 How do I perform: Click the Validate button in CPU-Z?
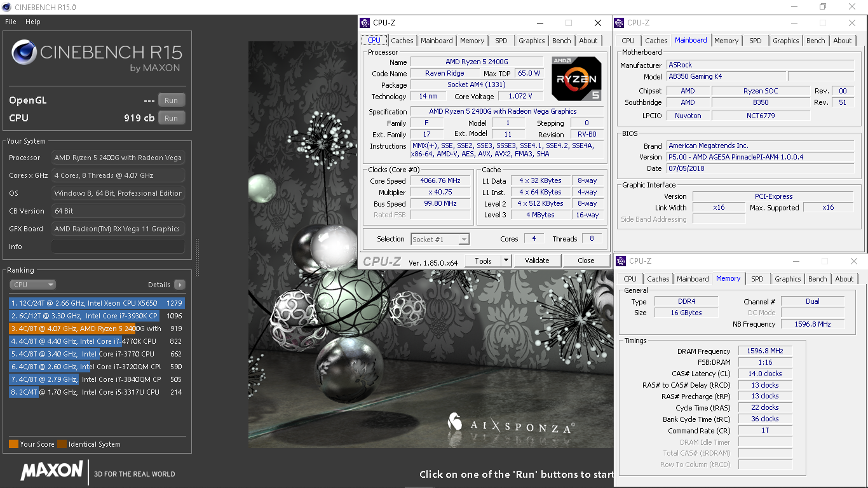pos(537,261)
